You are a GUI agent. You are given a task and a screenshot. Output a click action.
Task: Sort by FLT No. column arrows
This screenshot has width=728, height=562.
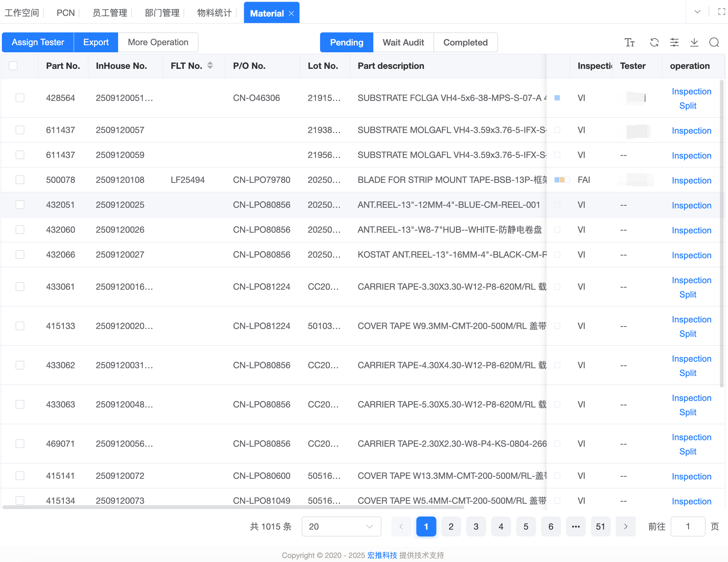pyautogui.click(x=210, y=65)
